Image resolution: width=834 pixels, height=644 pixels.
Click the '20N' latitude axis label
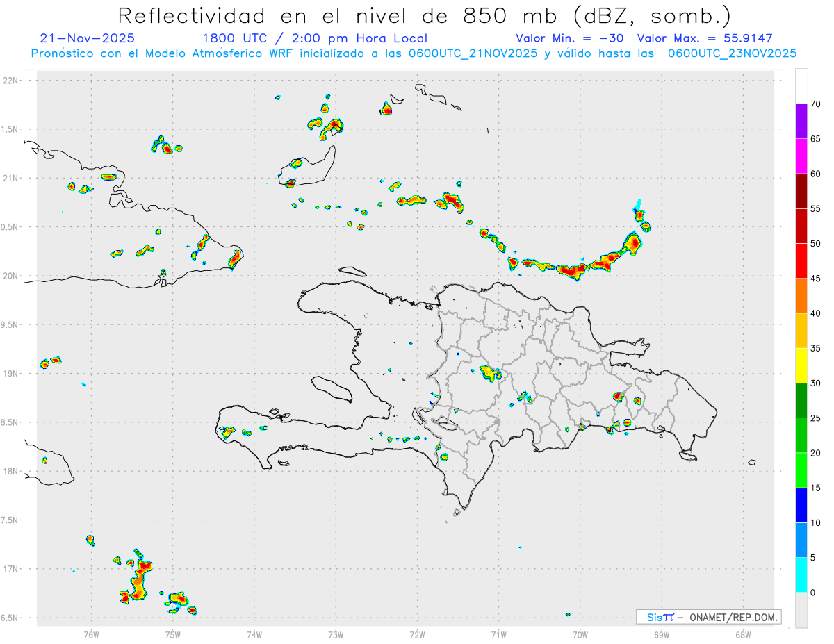click(11, 276)
